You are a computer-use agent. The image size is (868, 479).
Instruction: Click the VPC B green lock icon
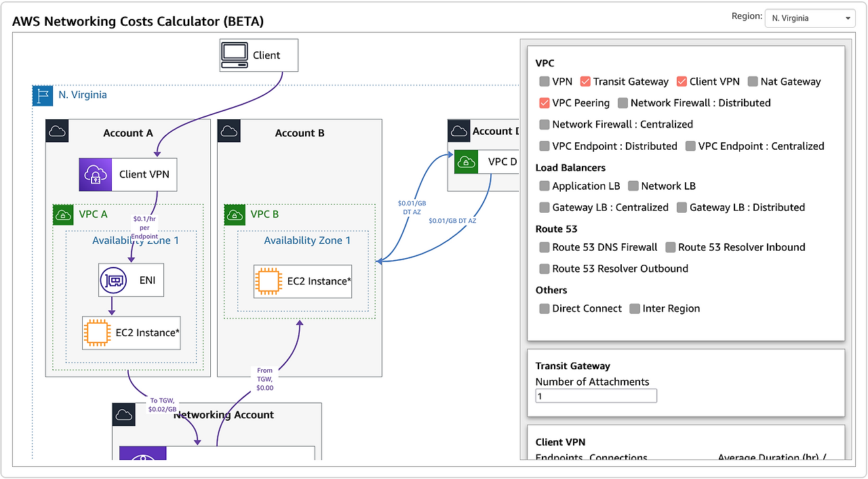point(235,215)
